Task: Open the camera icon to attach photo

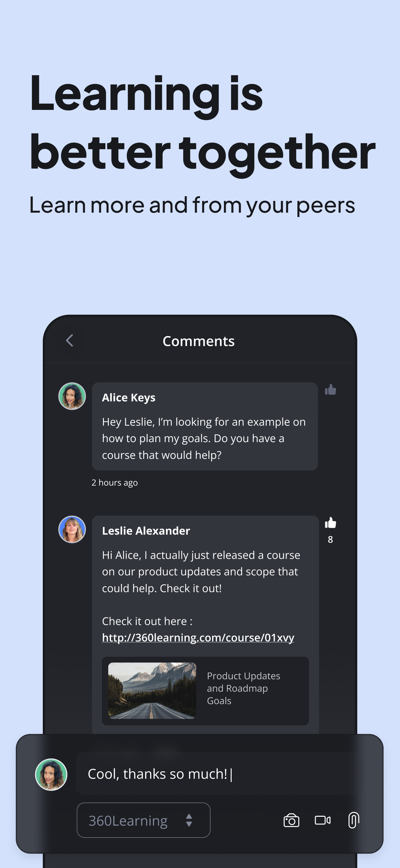Action: pos(291,820)
